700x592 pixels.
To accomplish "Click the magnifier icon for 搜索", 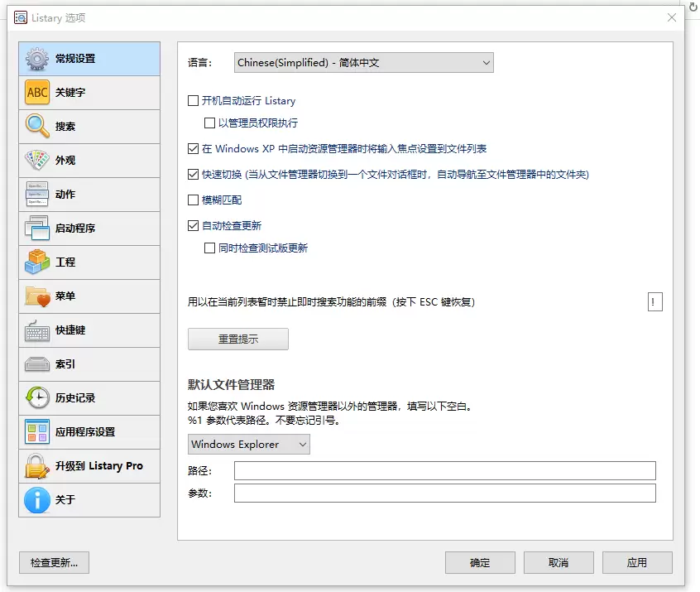I will [37, 127].
